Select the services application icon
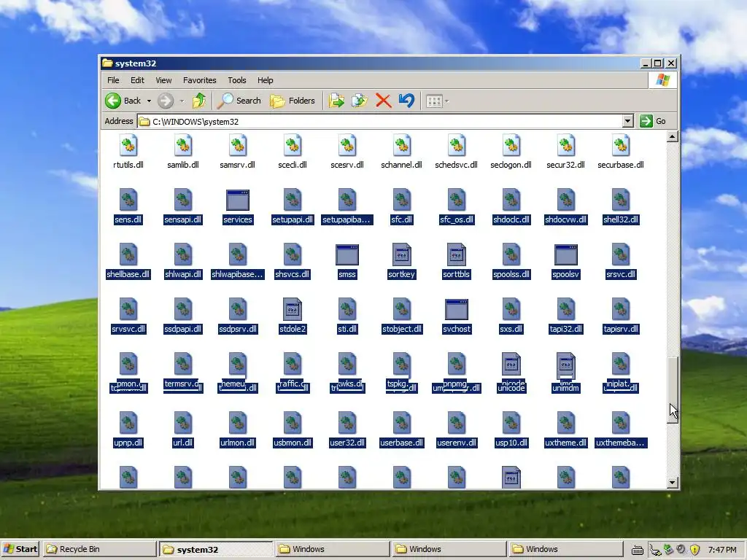This screenshot has height=560, width=747. pyautogui.click(x=238, y=200)
